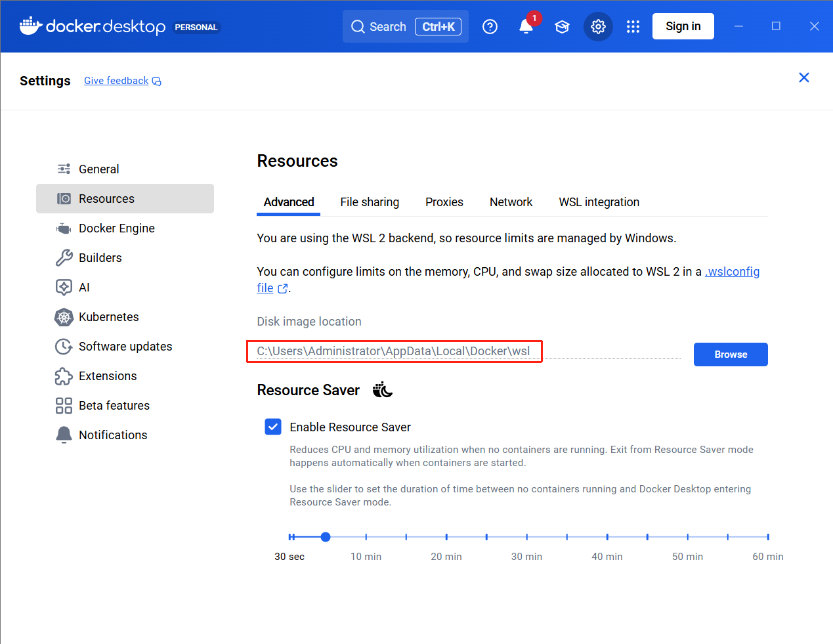833x644 pixels.
Task: Click the 10 min slider label
Action: [366, 557]
